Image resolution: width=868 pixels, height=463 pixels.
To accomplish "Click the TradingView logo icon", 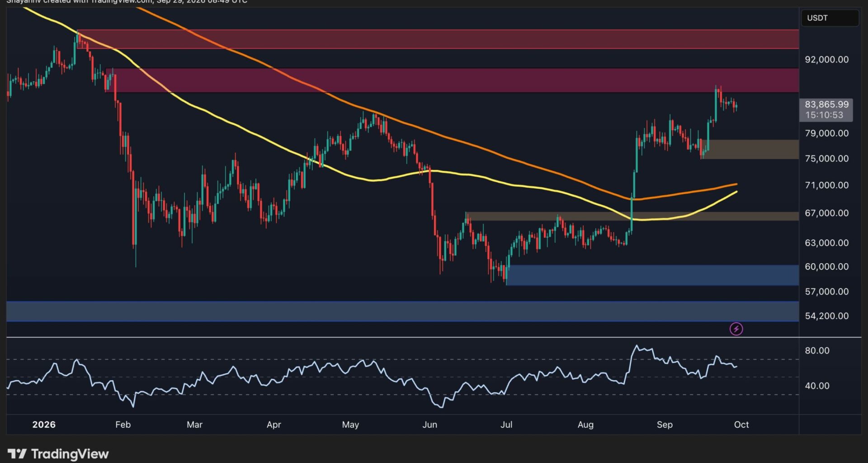I will [17, 454].
